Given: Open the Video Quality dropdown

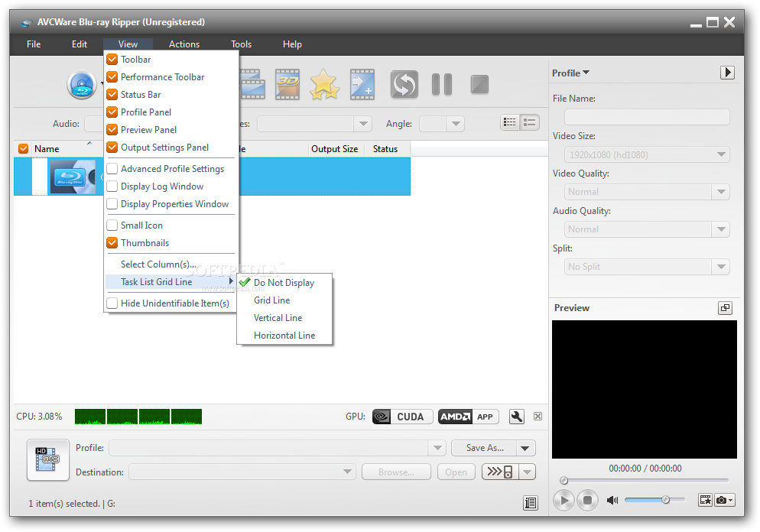Looking at the screenshot, I should 721,192.
